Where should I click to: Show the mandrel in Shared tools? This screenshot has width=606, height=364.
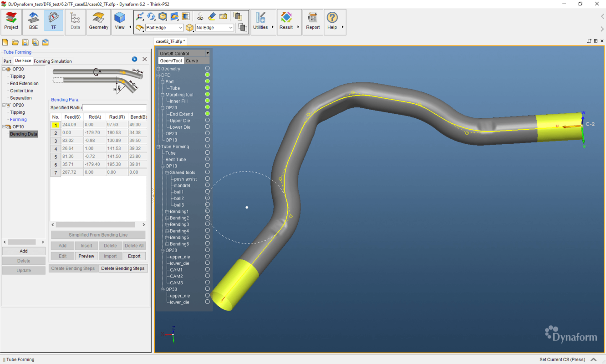(207, 185)
